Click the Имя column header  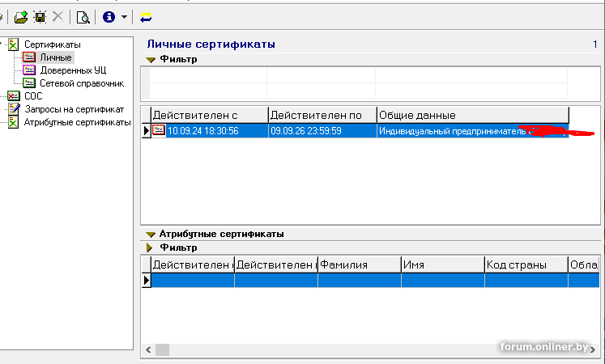(443, 265)
